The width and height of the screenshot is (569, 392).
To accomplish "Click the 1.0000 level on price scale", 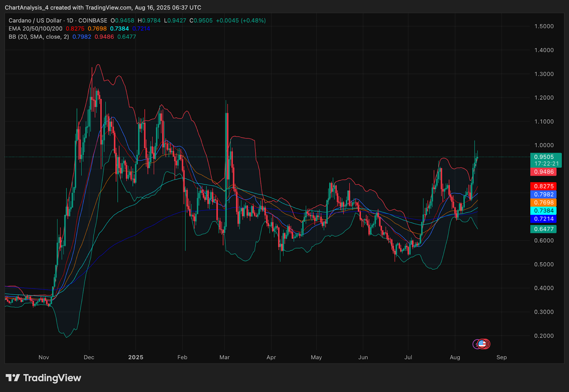I will pos(544,145).
